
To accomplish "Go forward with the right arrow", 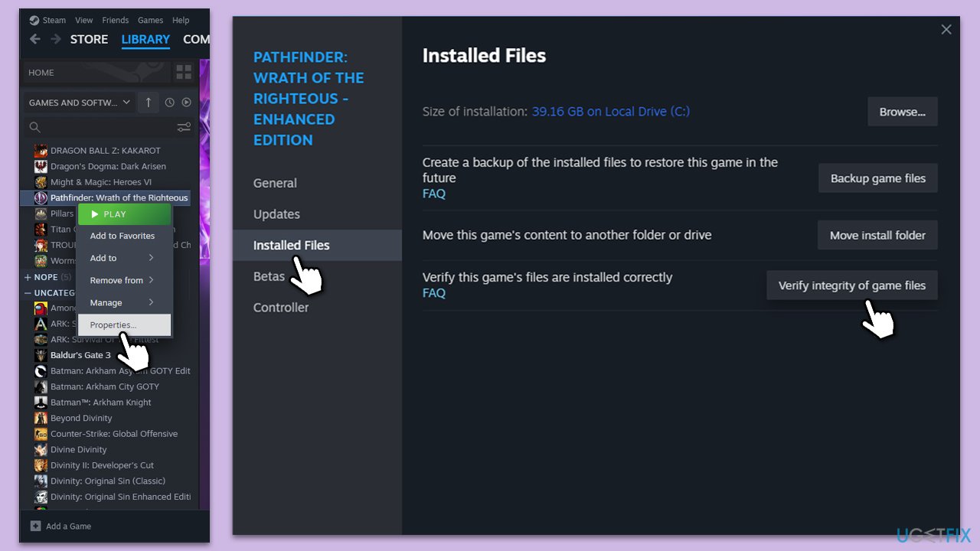I will click(x=55, y=39).
